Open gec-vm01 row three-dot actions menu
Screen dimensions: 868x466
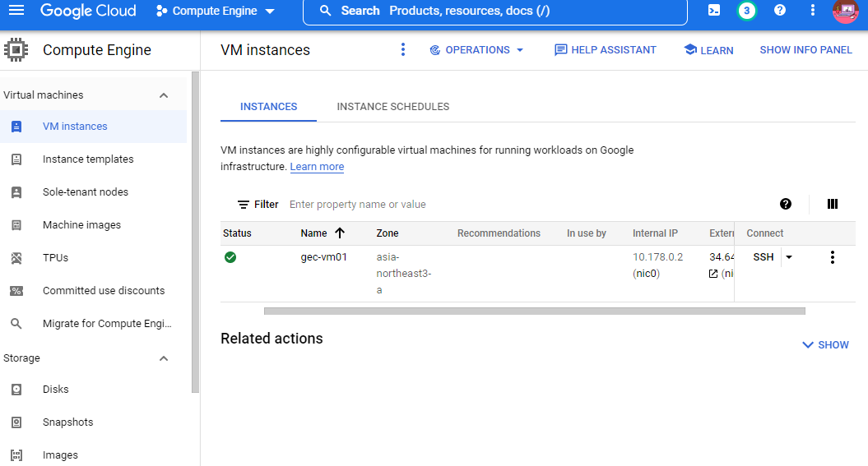click(832, 257)
